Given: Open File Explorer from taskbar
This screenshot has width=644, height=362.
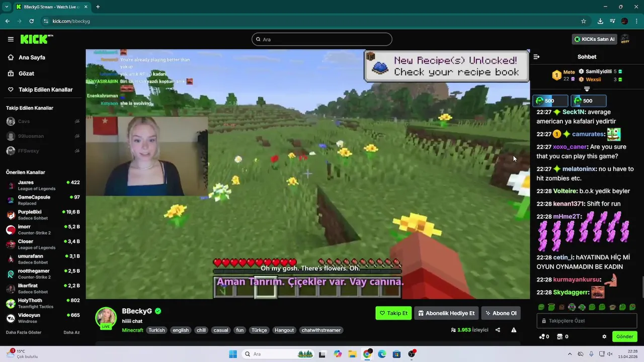Looking at the screenshot, I should (352, 354).
